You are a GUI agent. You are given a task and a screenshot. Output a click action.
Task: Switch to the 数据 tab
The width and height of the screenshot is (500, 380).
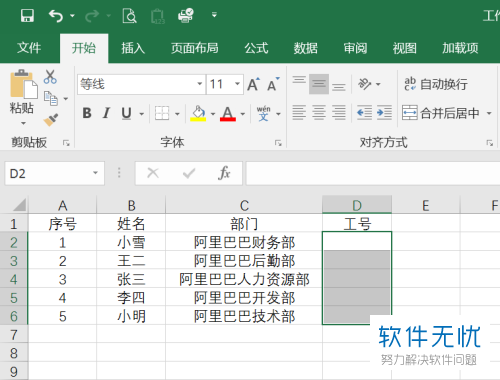(x=305, y=48)
